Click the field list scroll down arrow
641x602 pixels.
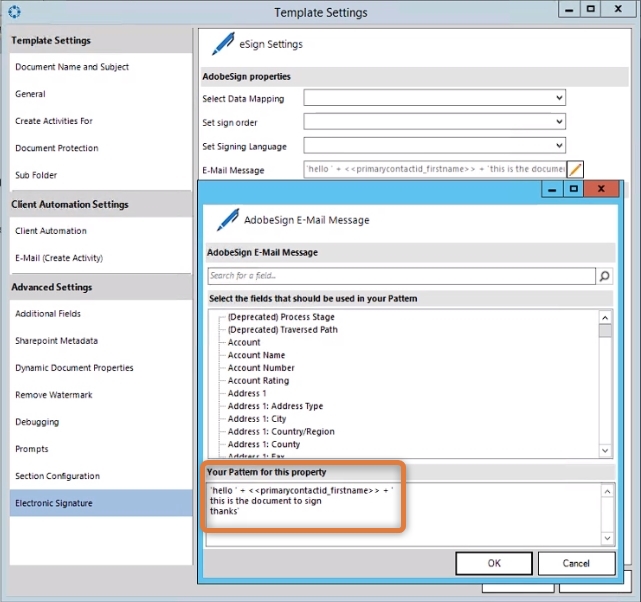point(604,451)
